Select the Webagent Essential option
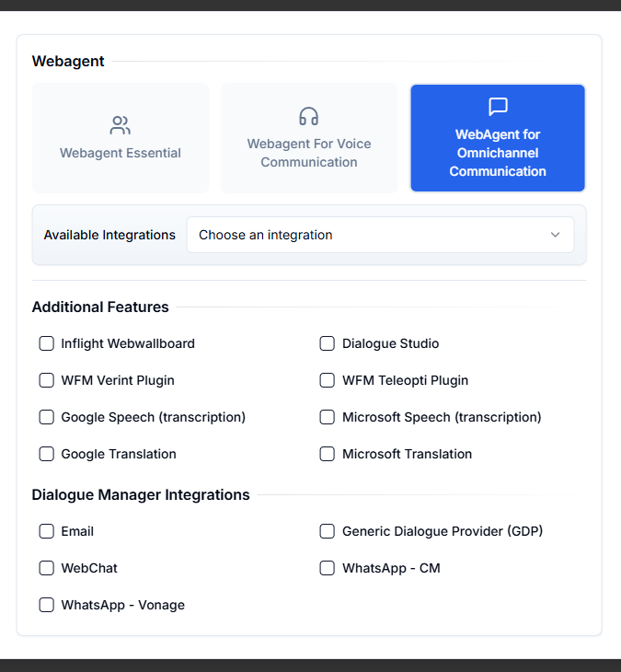Screen dimensions: 621x672 (x=121, y=138)
